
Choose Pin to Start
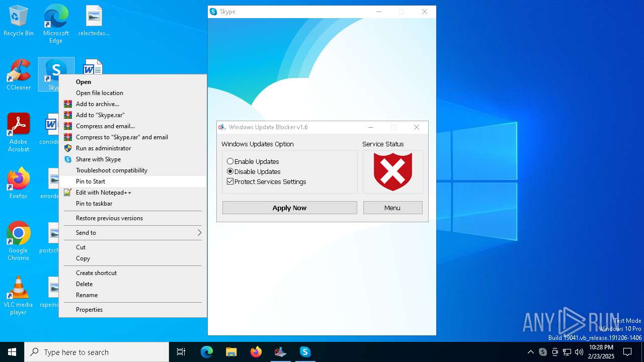[133, 182]
